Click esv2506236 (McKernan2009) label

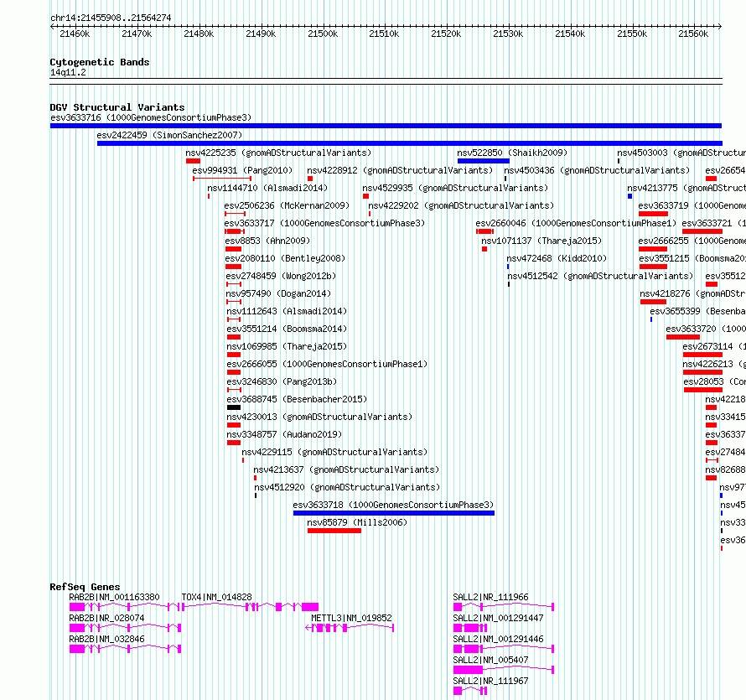[x=287, y=205]
